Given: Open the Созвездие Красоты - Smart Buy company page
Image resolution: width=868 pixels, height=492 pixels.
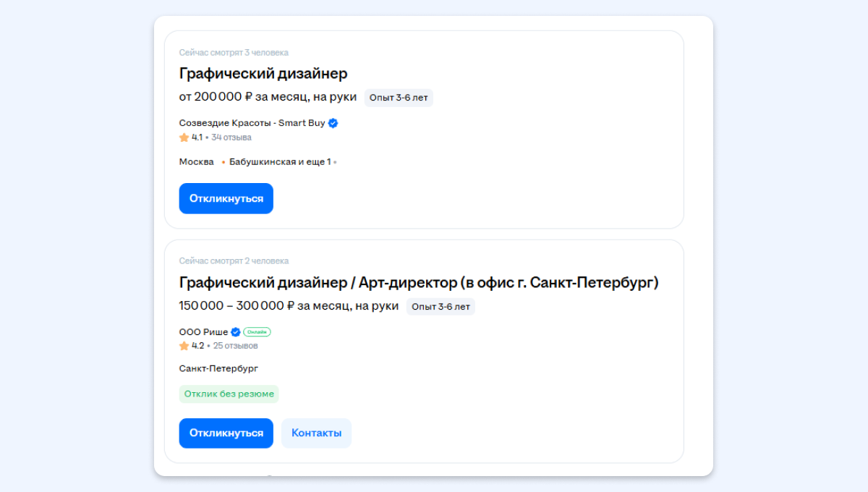Looking at the screenshot, I should pyautogui.click(x=252, y=123).
